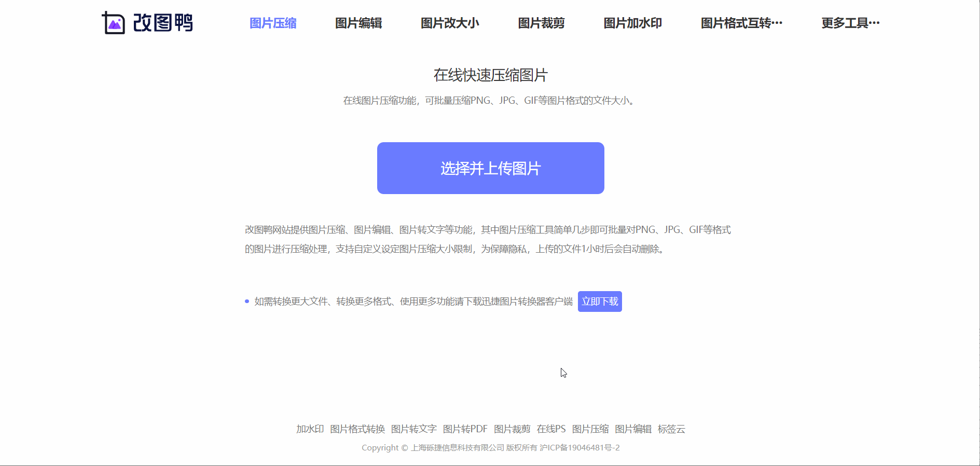
Task: Click the footer 图片压缩 link
Action: [590, 429]
